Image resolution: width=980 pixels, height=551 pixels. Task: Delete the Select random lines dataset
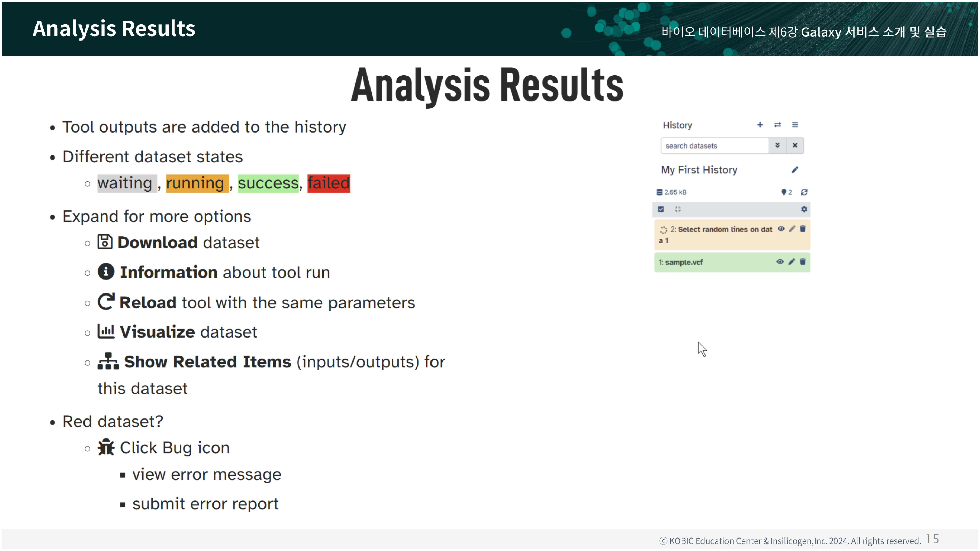click(x=803, y=229)
